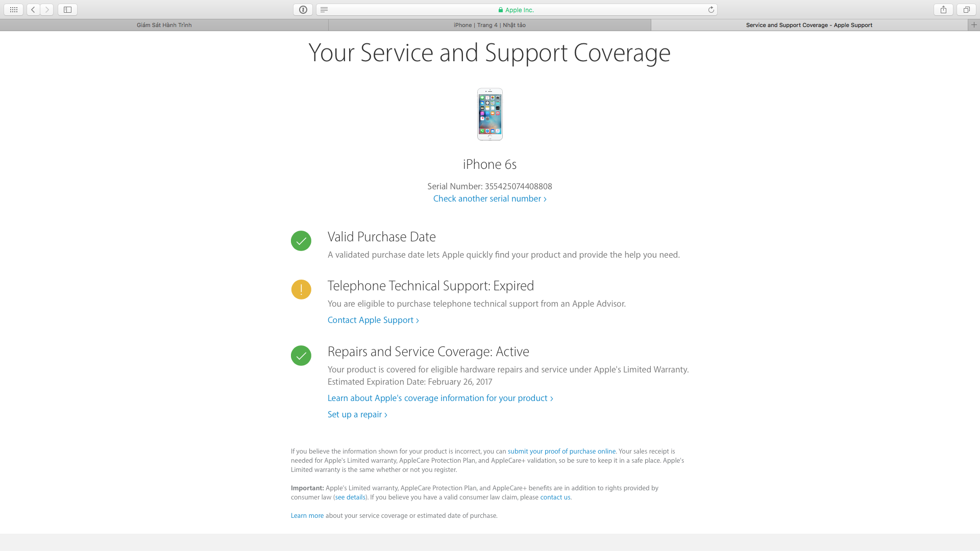The width and height of the screenshot is (980, 551).
Task: Click the Valid Purchase Date green checkmark
Action: click(x=301, y=241)
